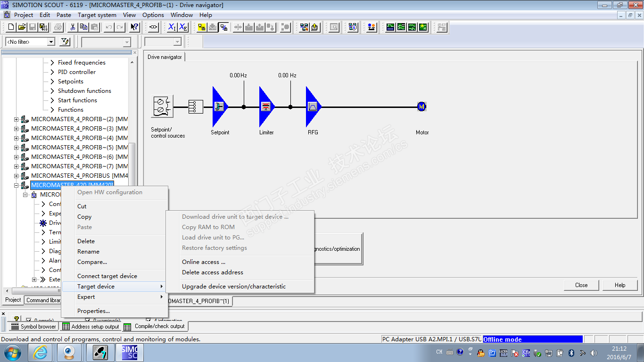Expand MICROMASTER_4_PROFIBUS tree node
This screenshot has width=644, height=362.
(x=17, y=176)
